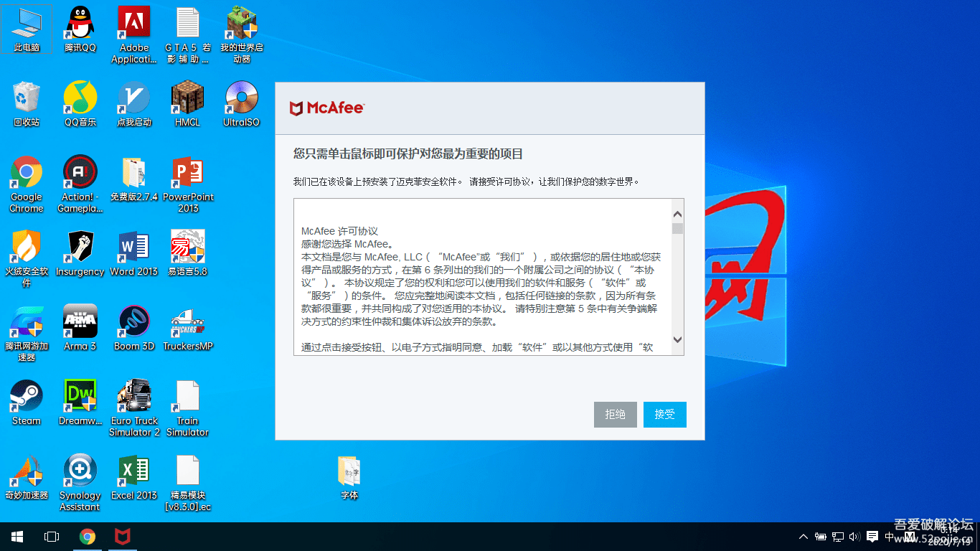Click the '感谢您选择 McAfee。' line
The image size is (980, 551).
pyautogui.click(x=347, y=244)
